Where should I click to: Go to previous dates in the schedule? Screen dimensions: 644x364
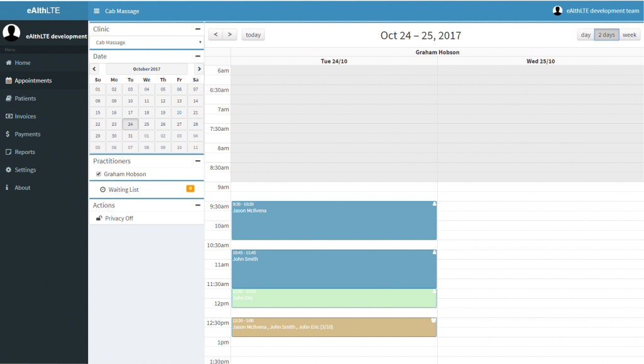pyautogui.click(x=216, y=35)
